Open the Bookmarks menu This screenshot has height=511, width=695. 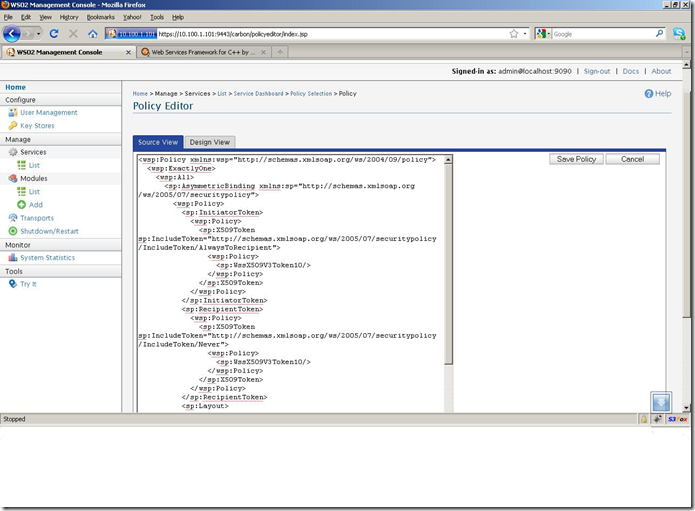coord(101,17)
